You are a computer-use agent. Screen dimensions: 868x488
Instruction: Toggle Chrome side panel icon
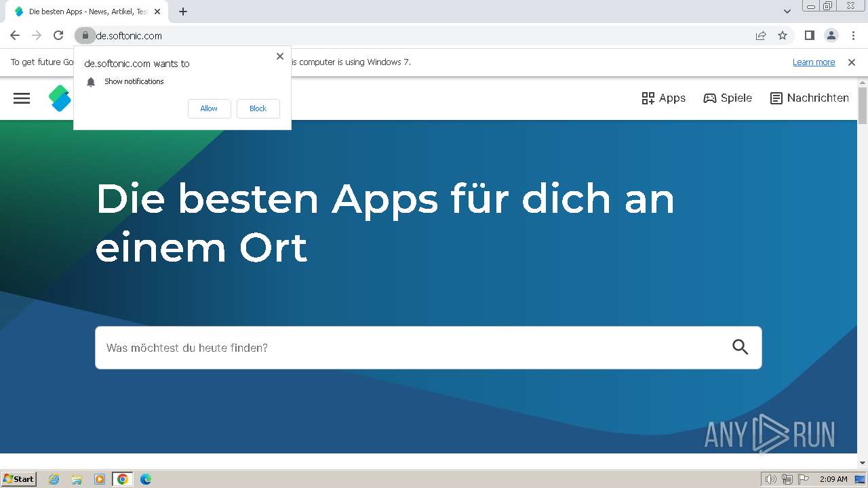809,35
